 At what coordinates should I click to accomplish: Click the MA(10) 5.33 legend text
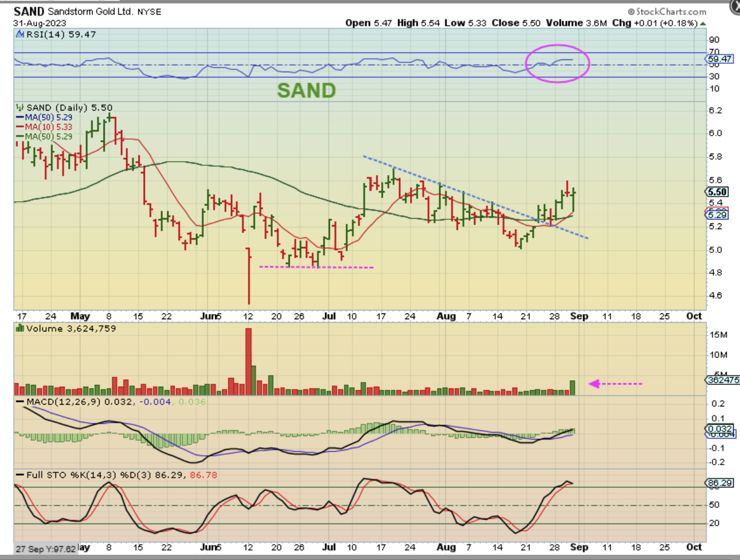(49, 127)
